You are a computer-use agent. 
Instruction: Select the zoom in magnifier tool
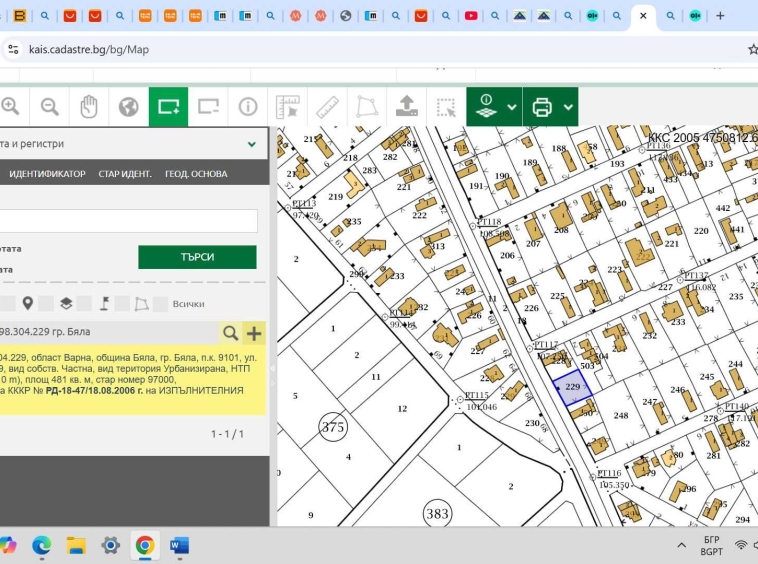coord(10,107)
